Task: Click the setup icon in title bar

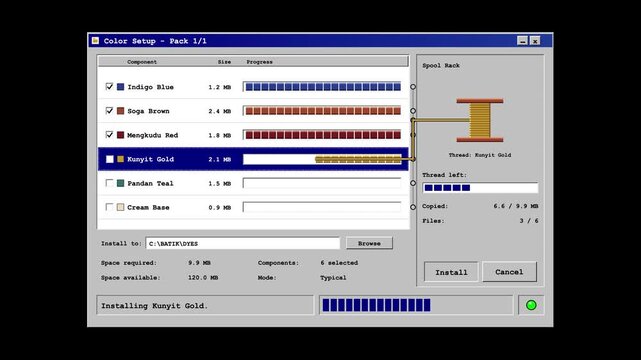Action: [95, 40]
